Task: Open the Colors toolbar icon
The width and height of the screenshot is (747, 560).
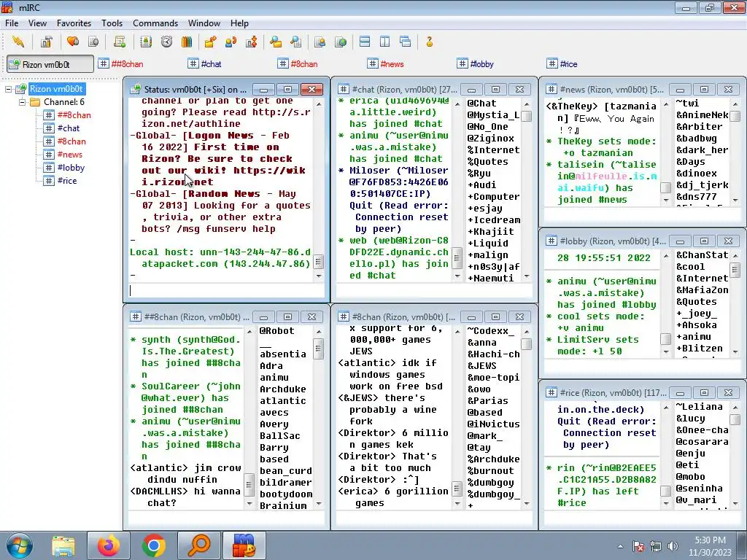Action: click(187, 42)
